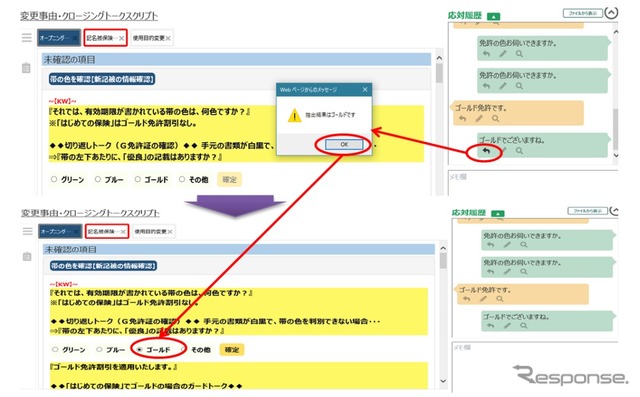Click upper メモ欄 memo field
This screenshot has width=640, height=397.
pyautogui.click(x=533, y=183)
